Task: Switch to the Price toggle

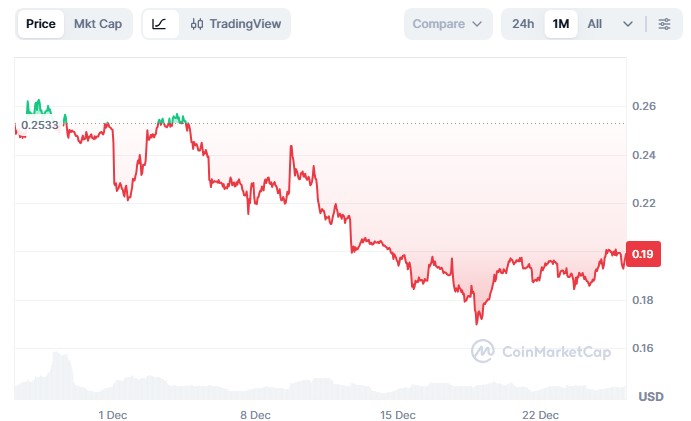Action: [x=41, y=24]
